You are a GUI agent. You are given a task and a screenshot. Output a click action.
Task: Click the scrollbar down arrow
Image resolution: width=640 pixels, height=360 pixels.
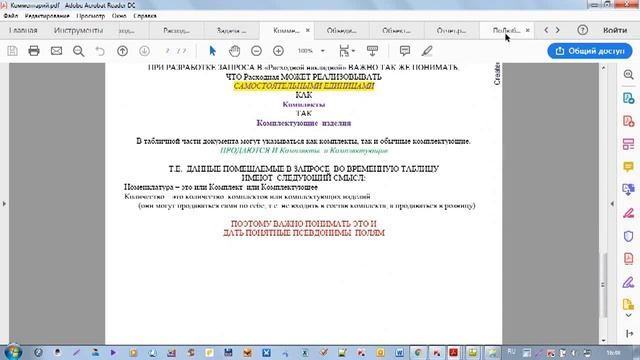[x=603, y=340]
